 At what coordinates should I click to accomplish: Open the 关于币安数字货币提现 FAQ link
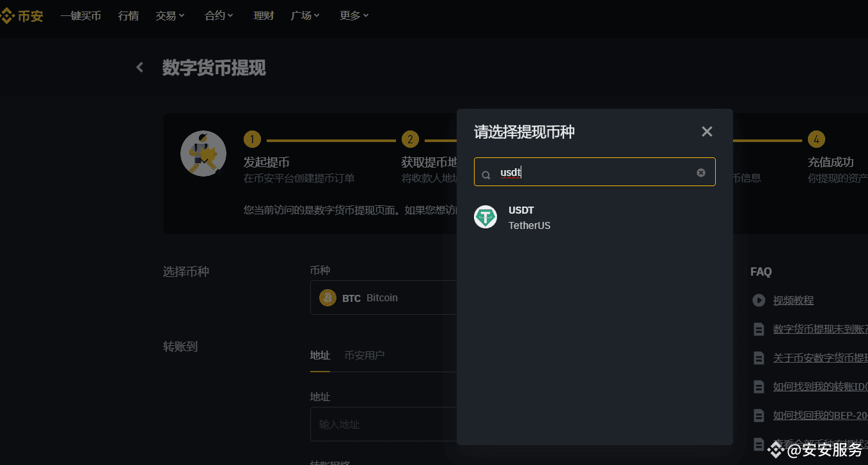pos(821,358)
